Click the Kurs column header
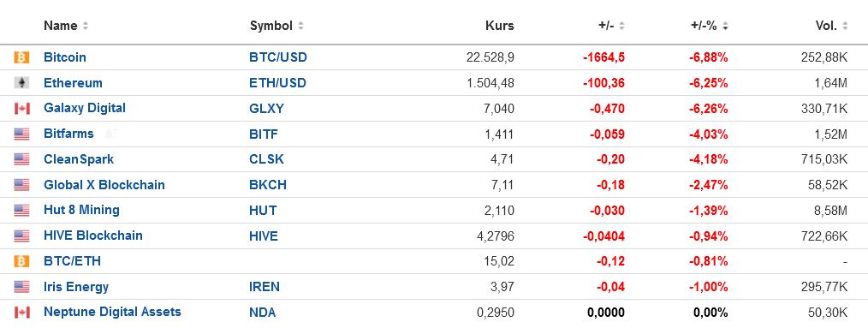The width and height of the screenshot is (868, 328). pyautogui.click(x=499, y=26)
